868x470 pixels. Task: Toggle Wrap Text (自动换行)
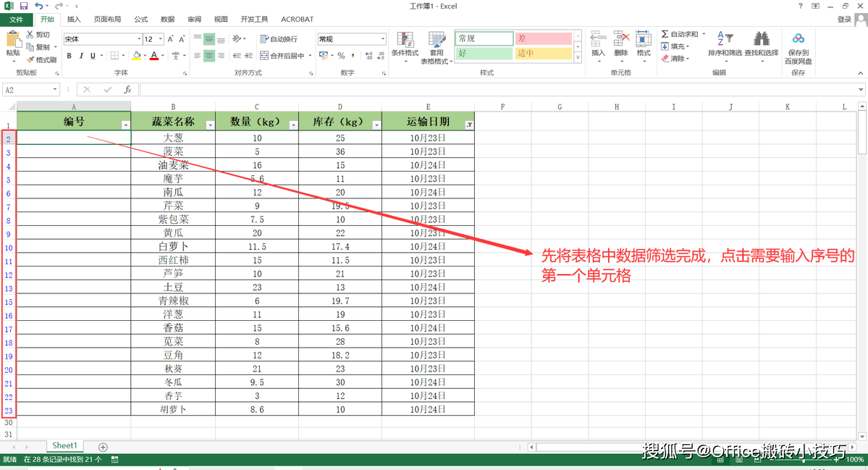pyautogui.click(x=279, y=39)
